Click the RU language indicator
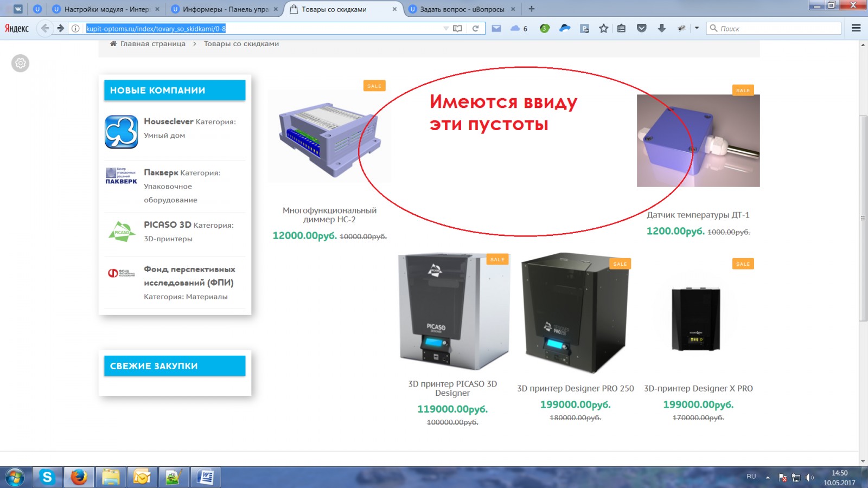This screenshot has width=868, height=488. point(751,477)
